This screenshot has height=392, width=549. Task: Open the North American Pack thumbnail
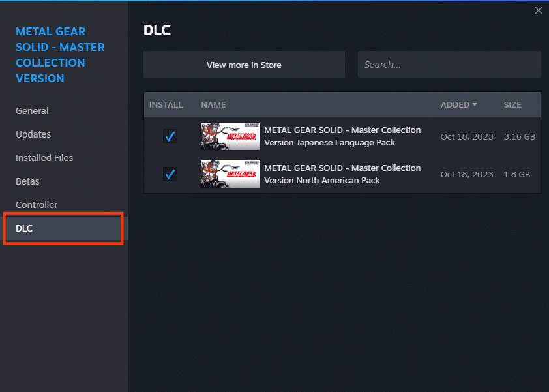coord(230,174)
